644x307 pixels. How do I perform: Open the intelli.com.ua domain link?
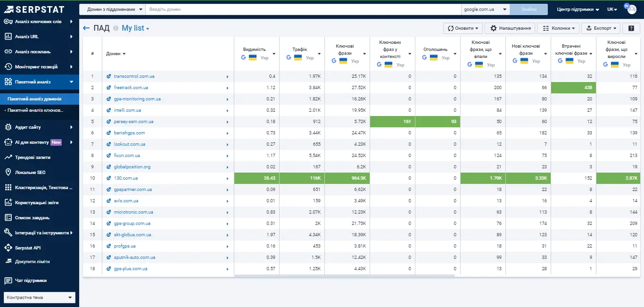127,110
